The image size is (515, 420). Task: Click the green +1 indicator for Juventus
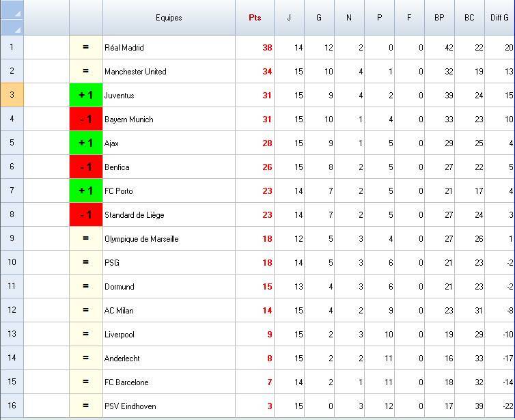pos(86,96)
